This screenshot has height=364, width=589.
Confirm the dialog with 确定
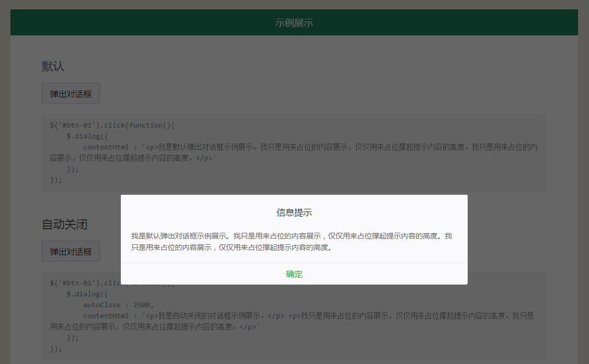(x=294, y=274)
